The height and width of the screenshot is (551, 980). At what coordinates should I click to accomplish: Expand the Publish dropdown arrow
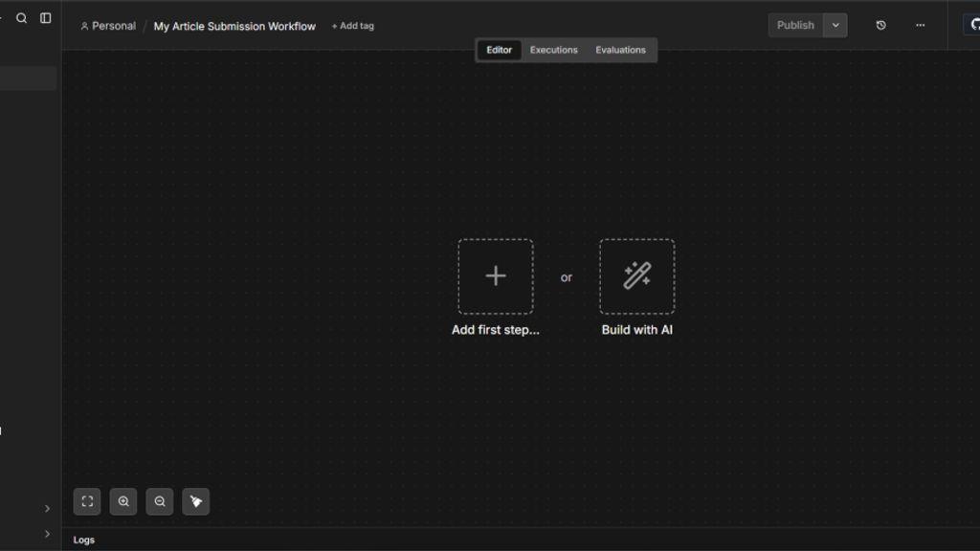(x=835, y=26)
